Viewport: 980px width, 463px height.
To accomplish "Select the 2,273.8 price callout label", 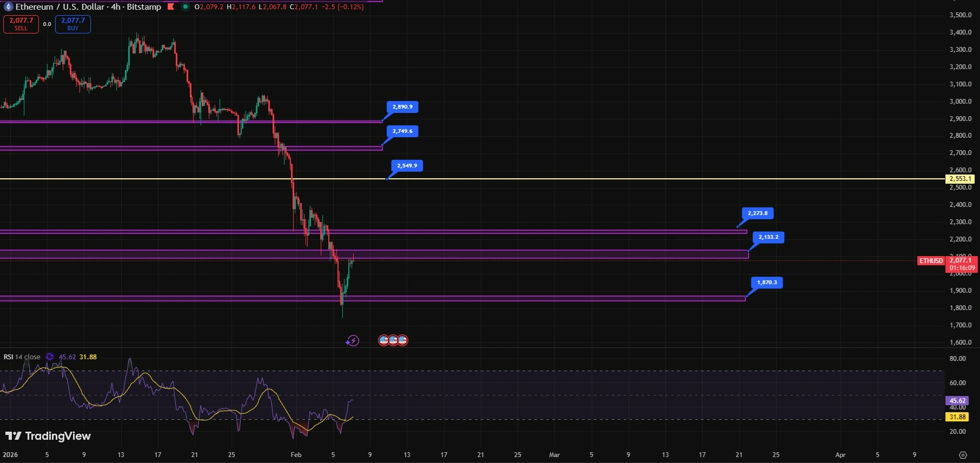I will coord(758,213).
